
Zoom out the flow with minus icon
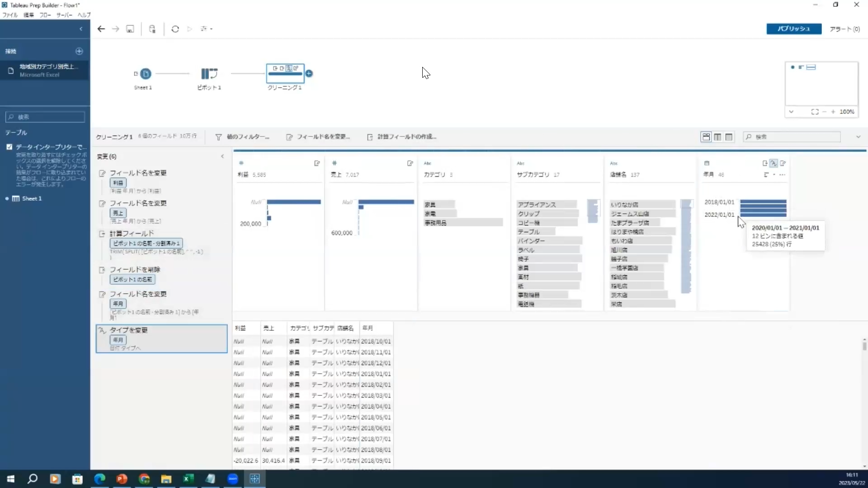[x=825, y=112]
